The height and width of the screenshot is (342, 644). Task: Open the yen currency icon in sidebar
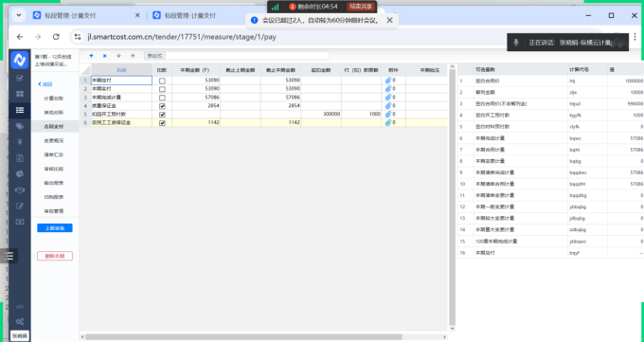[x=19, y=142]
